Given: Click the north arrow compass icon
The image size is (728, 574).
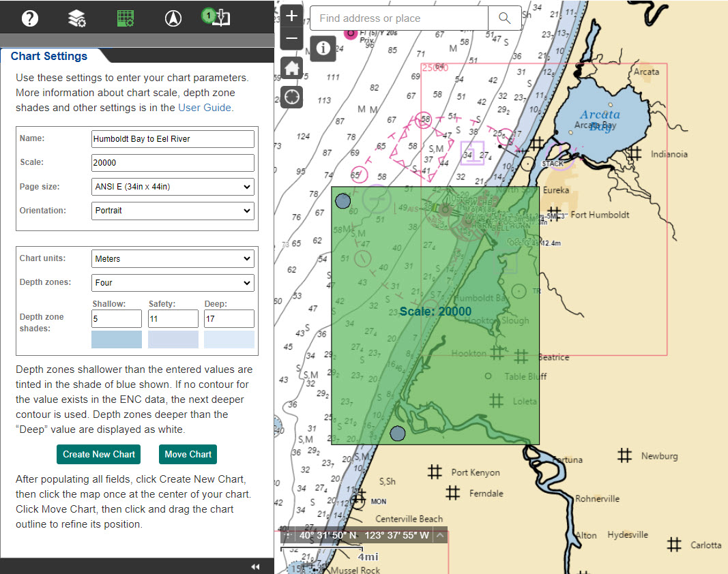Looking at the screenshot, I should pos(173,18).
